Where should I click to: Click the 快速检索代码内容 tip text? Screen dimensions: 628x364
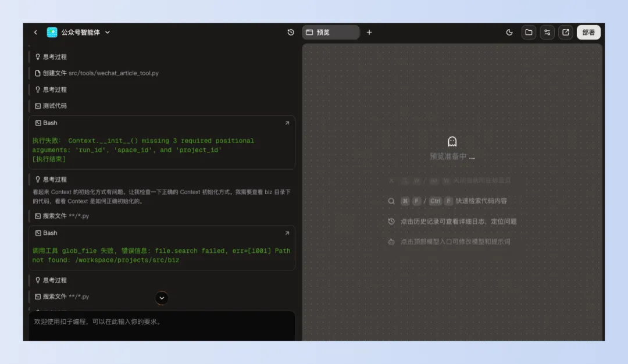[x=481, y=201]
